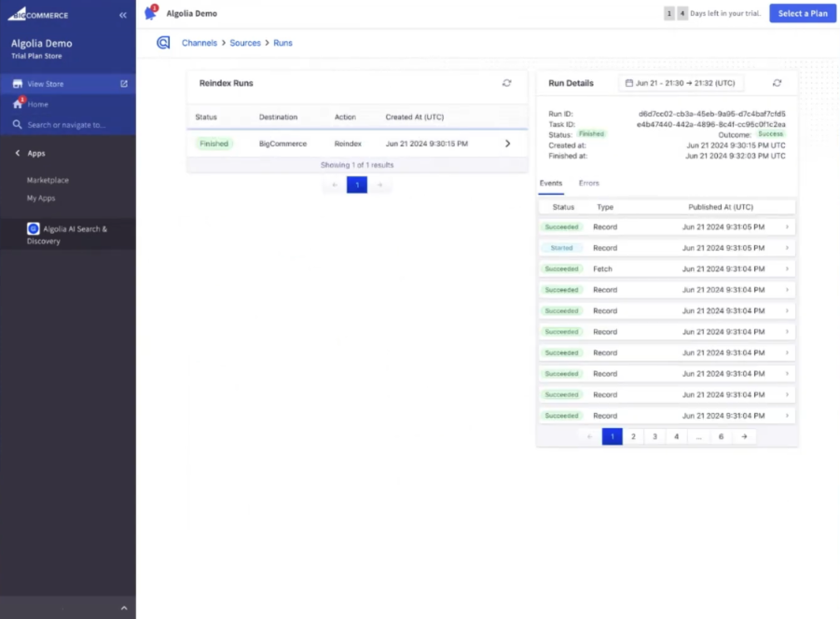Click previous arrow in Reindex Runs pagination

pyautogui.click(x=335, y=185)
